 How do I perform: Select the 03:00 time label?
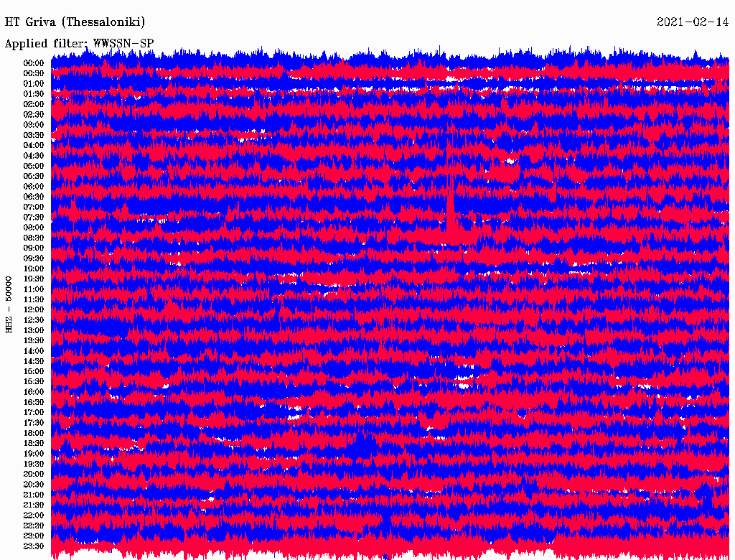[34, 125]
